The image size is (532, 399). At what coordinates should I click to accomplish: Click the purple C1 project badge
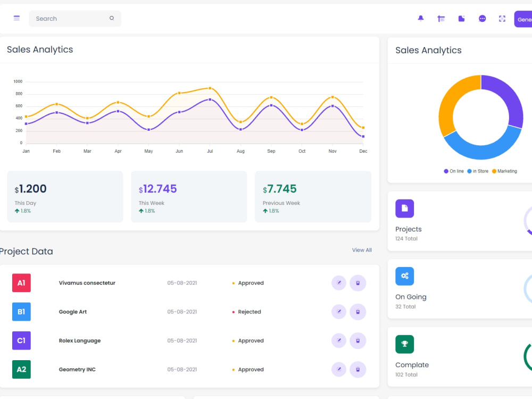point(21,340)
